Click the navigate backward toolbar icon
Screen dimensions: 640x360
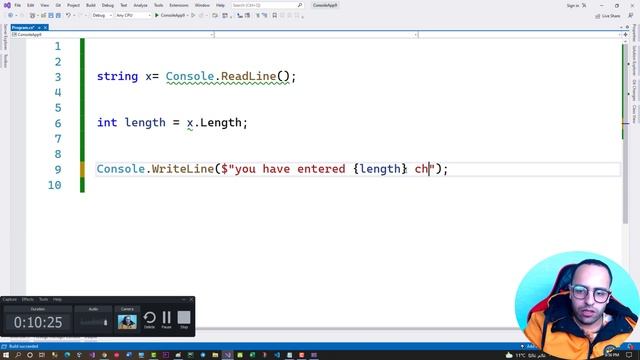[x=10, y=15]
